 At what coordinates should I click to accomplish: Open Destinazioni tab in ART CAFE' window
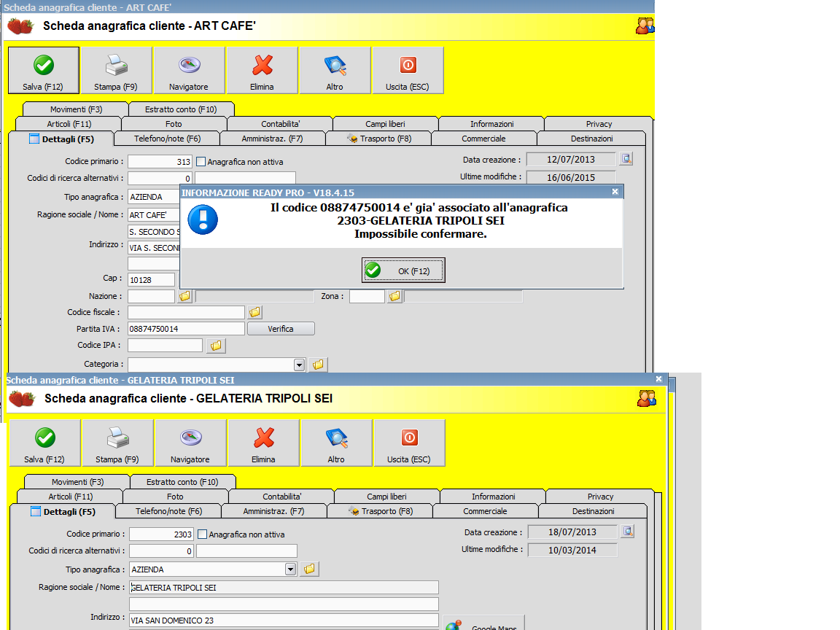click(591, 139)
